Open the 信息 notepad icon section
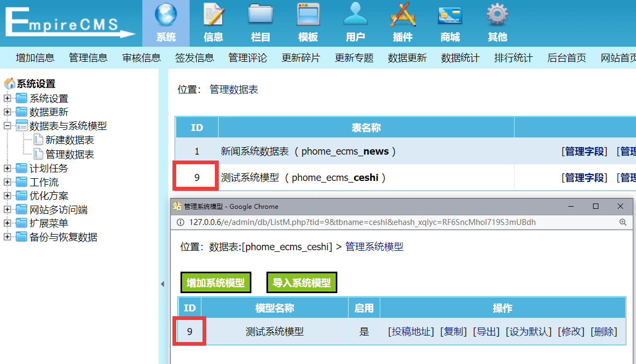The height and width of the screenshot is (364, 636). [x=213, y=23]
